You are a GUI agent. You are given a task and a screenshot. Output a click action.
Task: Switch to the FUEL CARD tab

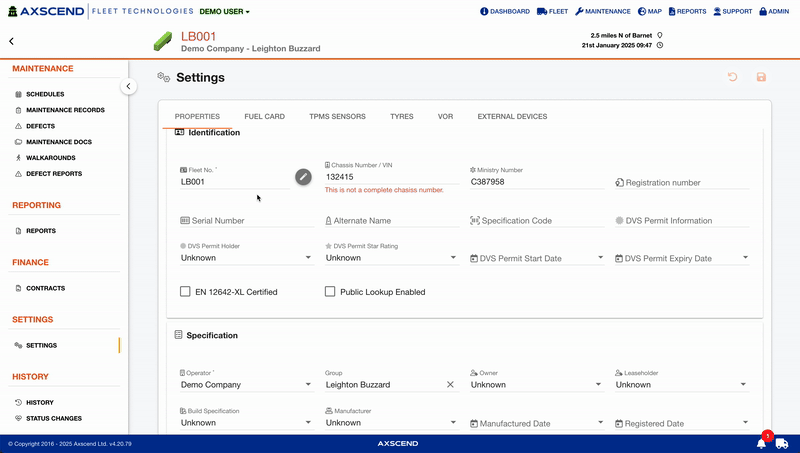tap(264, 117)
